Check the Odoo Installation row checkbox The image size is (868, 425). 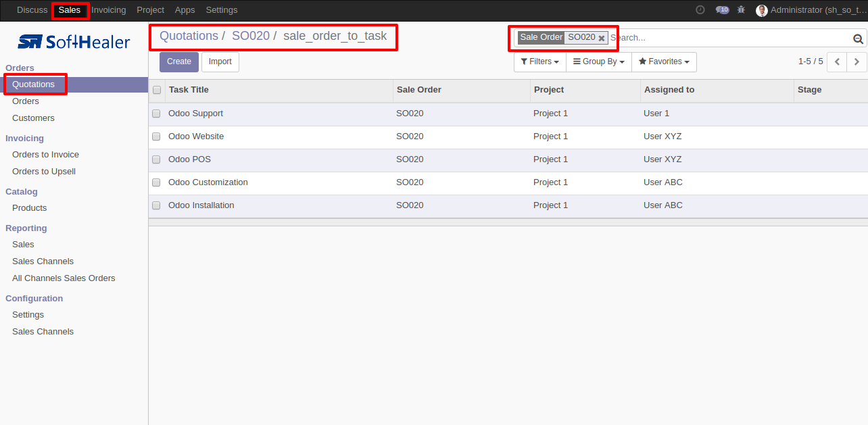click(x=156, y=205)
